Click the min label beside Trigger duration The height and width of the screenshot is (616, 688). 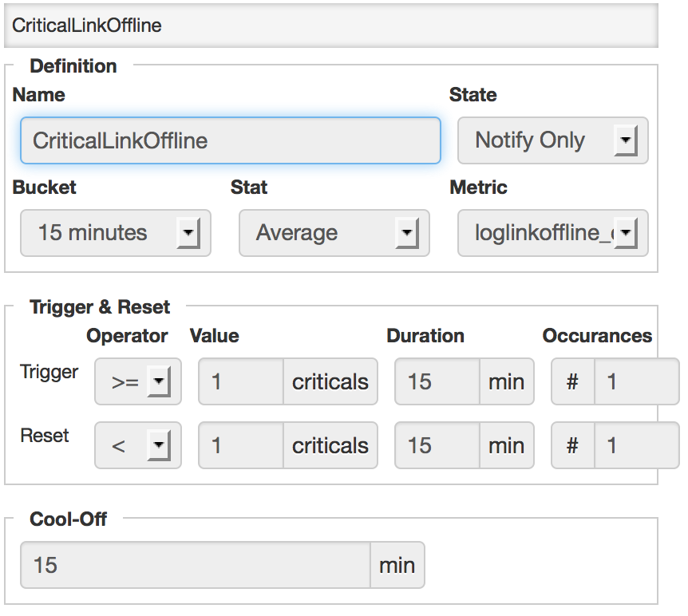click(x=507, y=381)
